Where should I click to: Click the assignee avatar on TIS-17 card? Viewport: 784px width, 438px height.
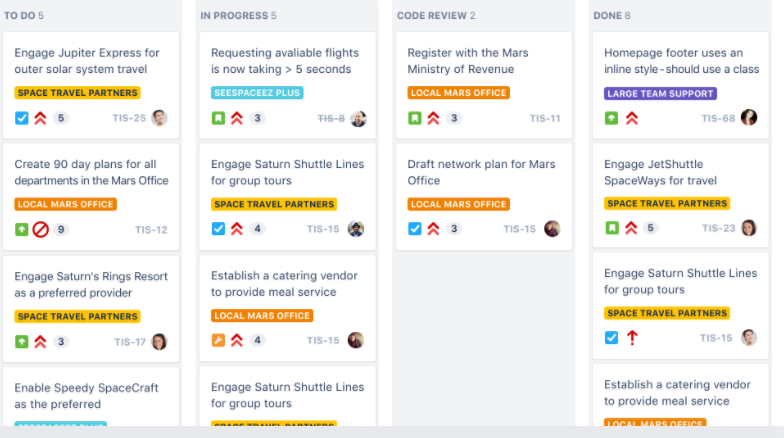(160, 342)
